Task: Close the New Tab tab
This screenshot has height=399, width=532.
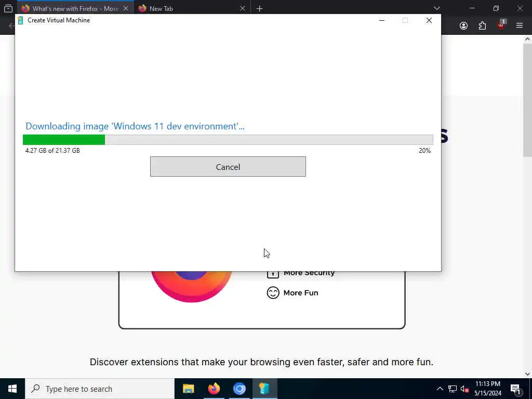Action: 242,8
